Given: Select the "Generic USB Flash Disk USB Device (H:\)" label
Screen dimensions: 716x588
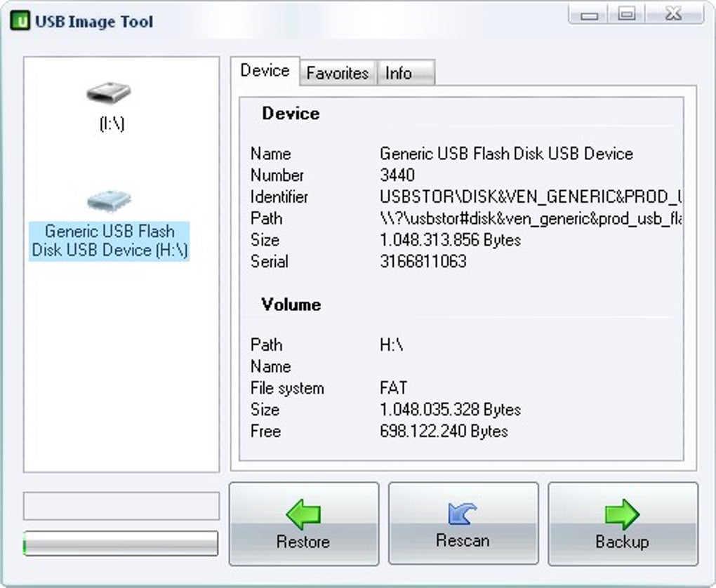Looking at the screenshot, I should 110,241.
